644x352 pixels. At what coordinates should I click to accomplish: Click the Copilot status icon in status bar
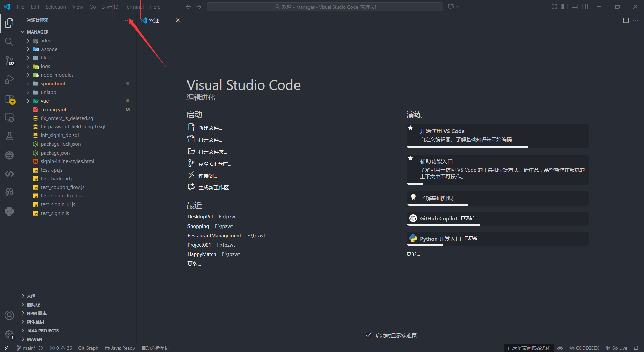coord(560,348)
